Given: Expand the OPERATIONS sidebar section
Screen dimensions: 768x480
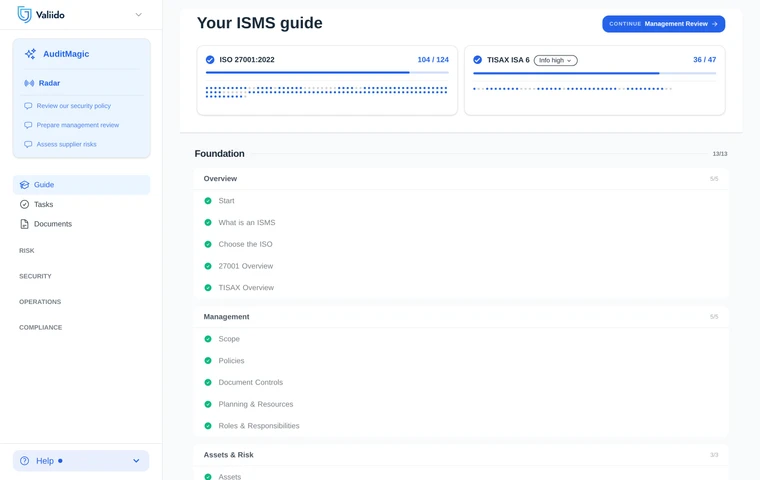Looking at the screenshot, I should click(40, 302).
